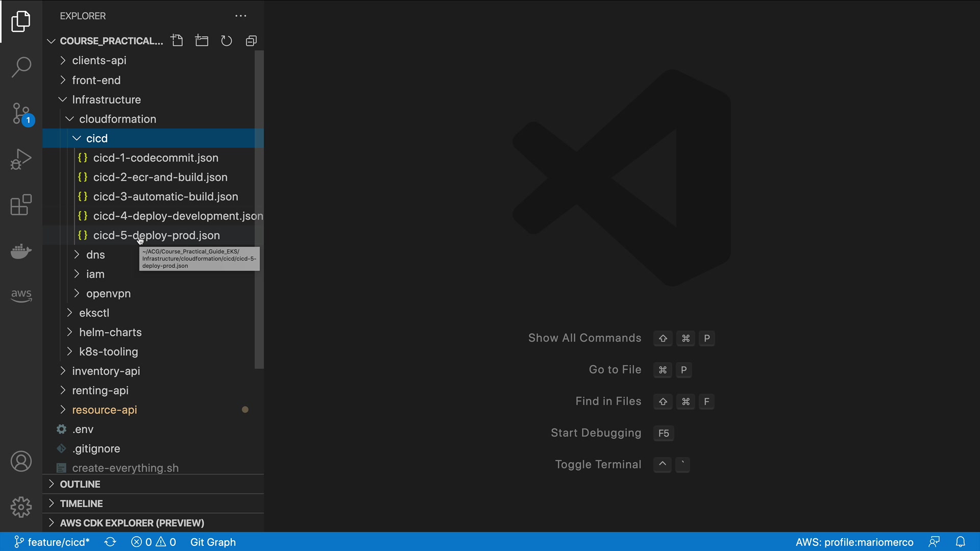Open Git Graph from status bar
Image resolution: width=980 pixels, height=551 pixels.
(213, 542)
